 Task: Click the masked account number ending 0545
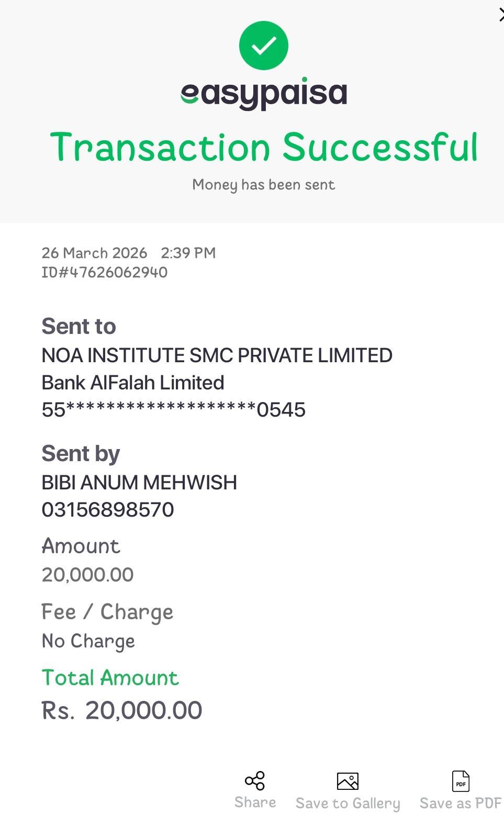(x=173, y=410)
